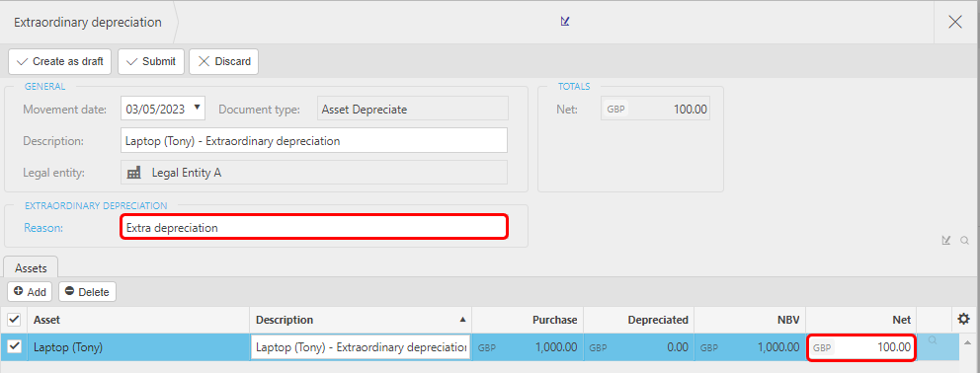Uncheck the Laptop (Tony) row checkbox
The height and width of the screenshot is (373, 980).
pos(14,346)
